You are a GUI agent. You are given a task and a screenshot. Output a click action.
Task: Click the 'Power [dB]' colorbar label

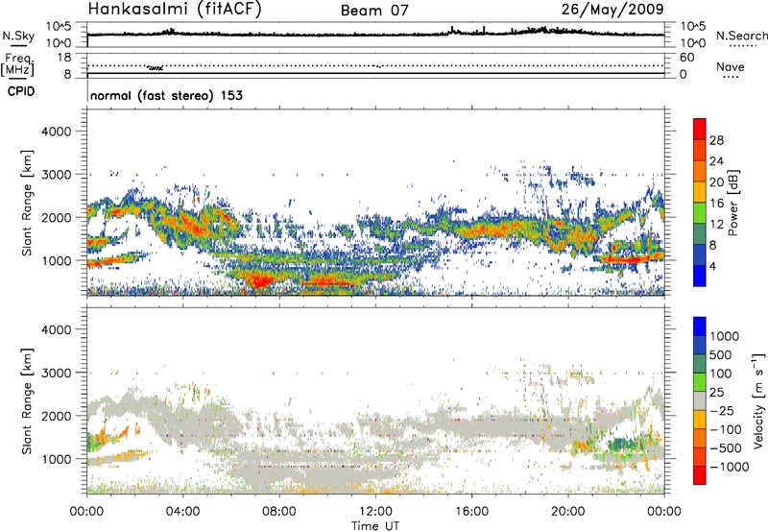[x=732, y=203]
